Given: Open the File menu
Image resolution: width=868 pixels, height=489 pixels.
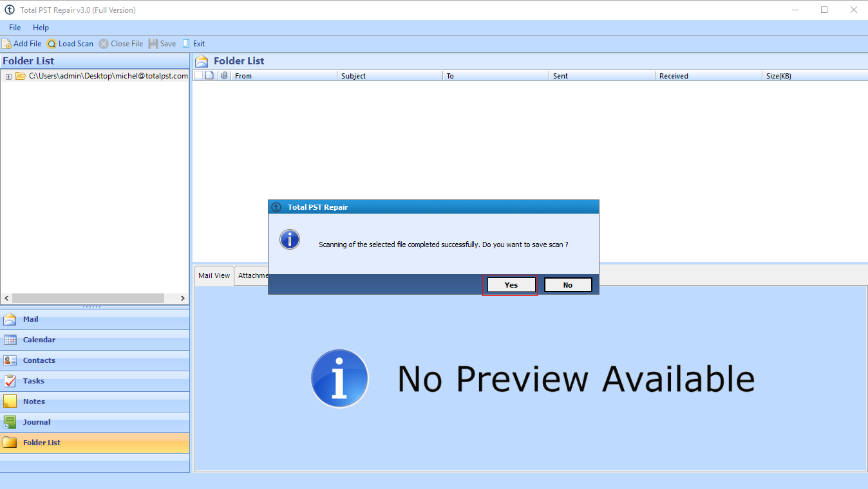Looking at the screenshot, I should [x=15, y=28].
